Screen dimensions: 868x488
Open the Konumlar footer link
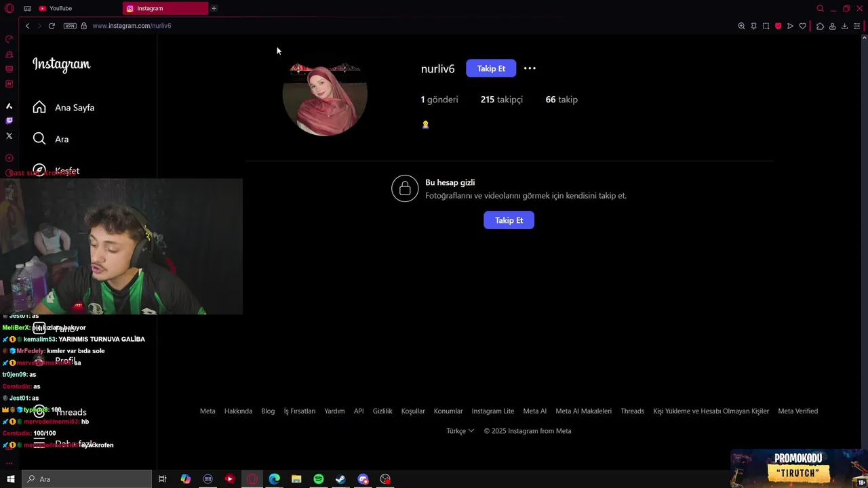[x=448, y=411]
